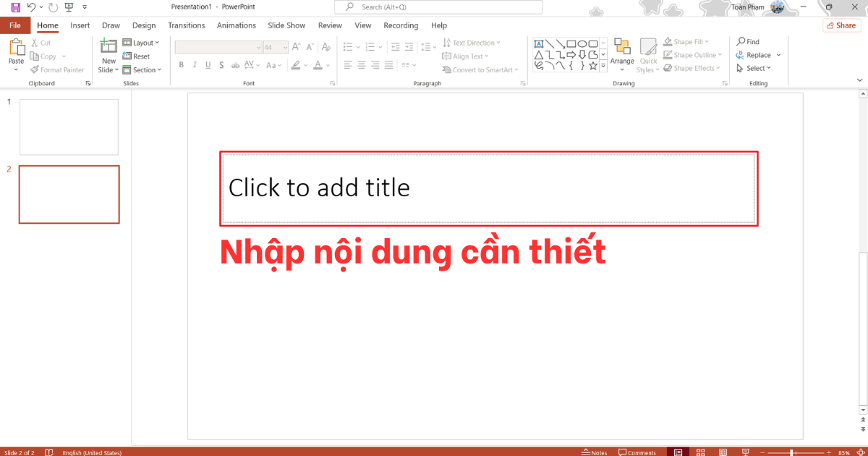The image size is (868, 456).
Task: Open the Transitions ribbon tab
Action: tap(186, 25)
